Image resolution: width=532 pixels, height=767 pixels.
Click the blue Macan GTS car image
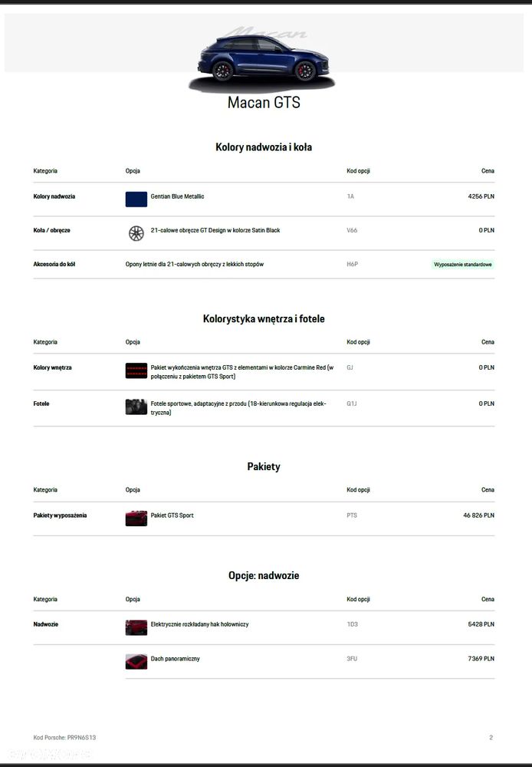pos(263,60)
